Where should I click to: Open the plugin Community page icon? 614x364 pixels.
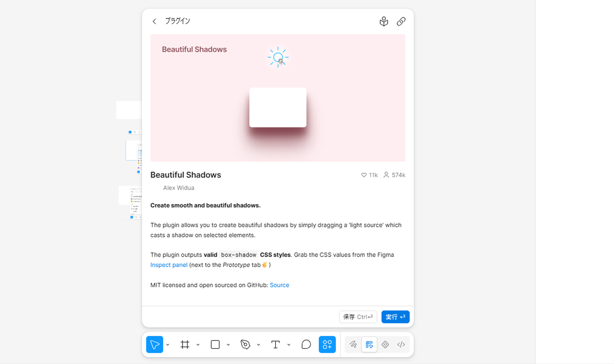tap(384, 21)
